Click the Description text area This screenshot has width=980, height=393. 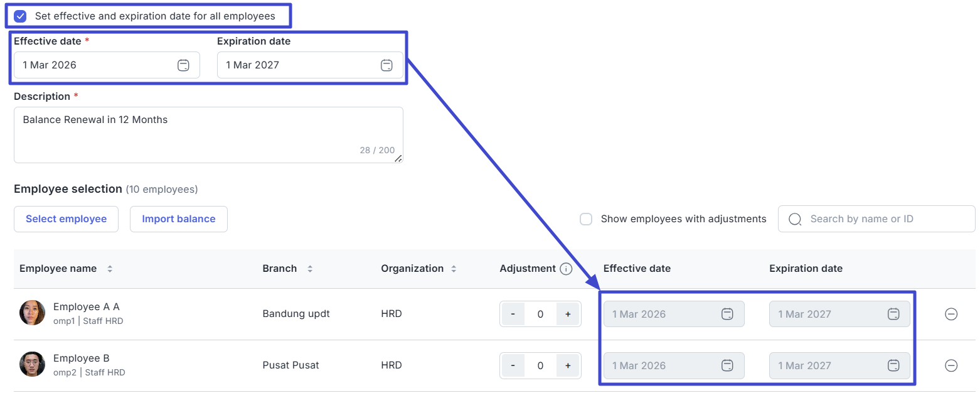(208, 134)
